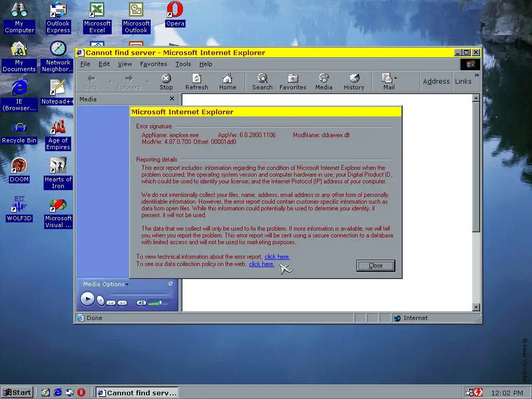This screenshot has height=399, width=532.
Task: Open the View menu
Action: [125, 64]
